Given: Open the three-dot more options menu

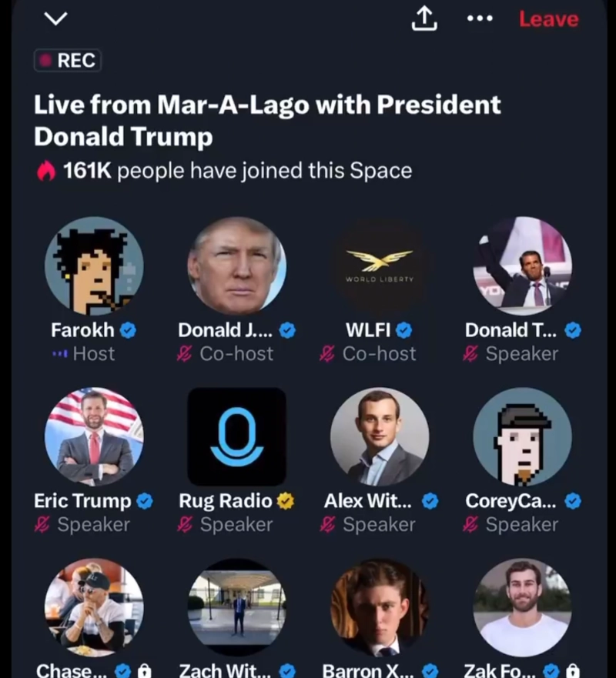Looking at the screenshot, I should pyautogui.click(x=480, y=18).
